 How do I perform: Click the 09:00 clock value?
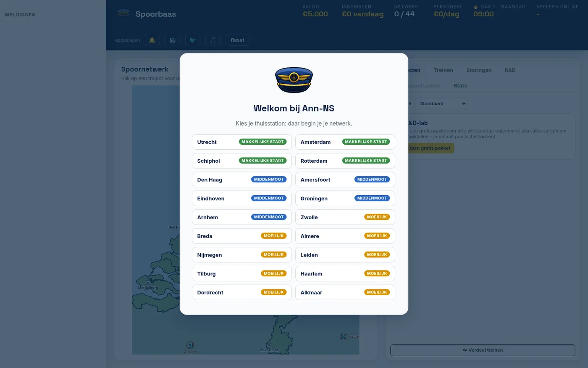pos(483,14)
